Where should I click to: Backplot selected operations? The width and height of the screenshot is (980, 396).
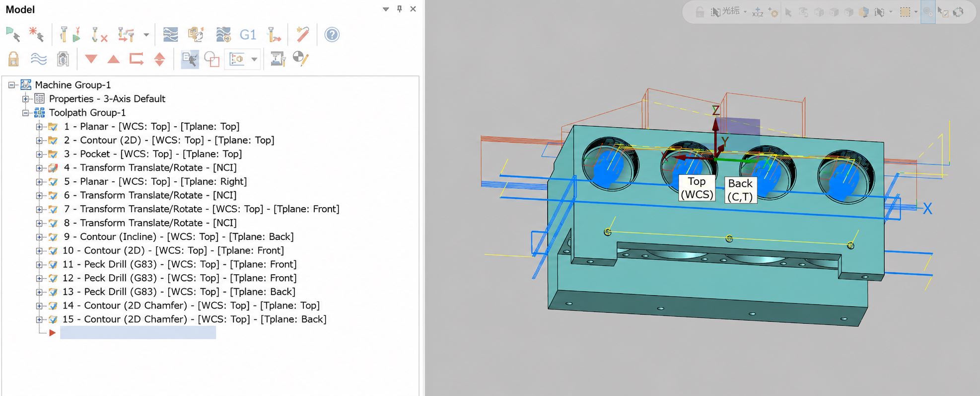pos(170,35)
